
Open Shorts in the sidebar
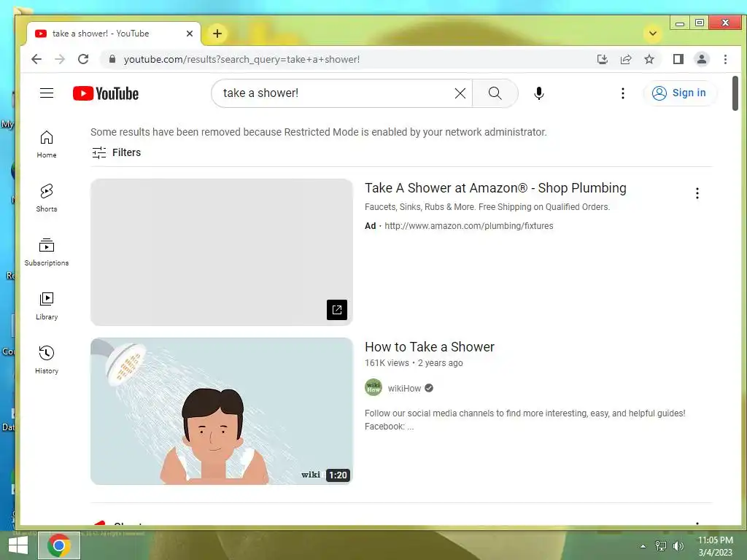[x=47, y=198]
